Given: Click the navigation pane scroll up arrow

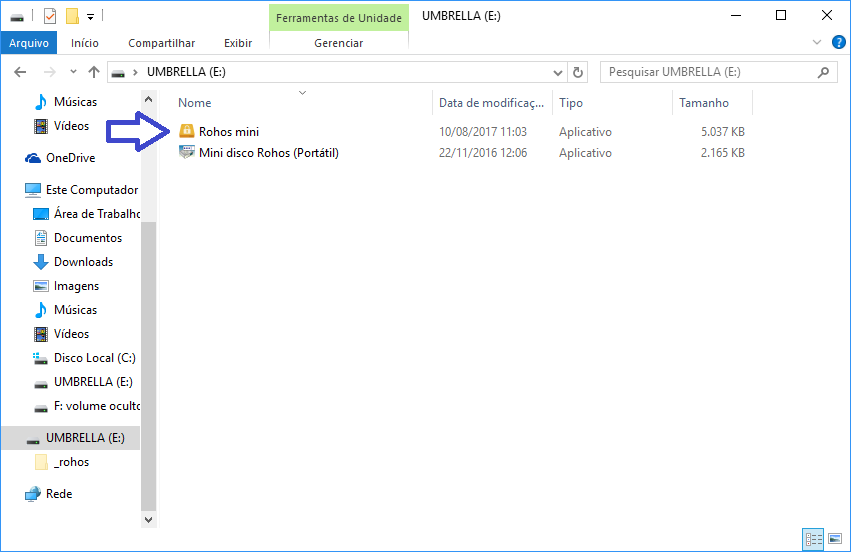Looking at the screenshot, I should (x=148, y=99).
